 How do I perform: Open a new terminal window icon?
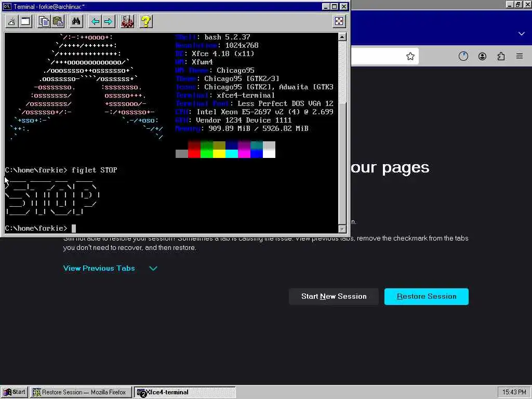pyautogui.click(x=25, y=22)
